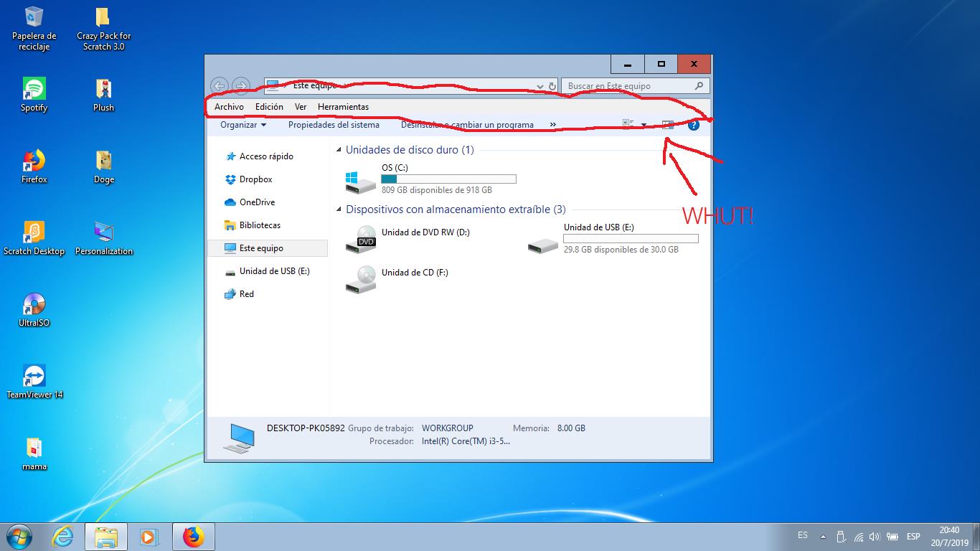Click the 29.8 GB disponibles de 30.0 GB text
This screenshot has height=551, width=980.
(621, 250)
